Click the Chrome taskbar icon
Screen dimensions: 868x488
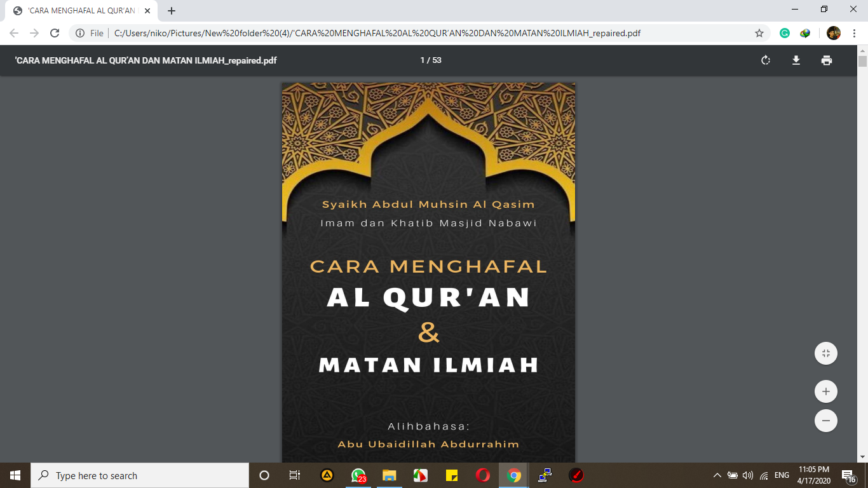click(514, 475)
